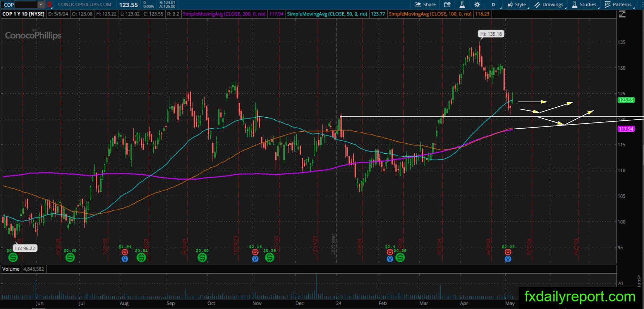Click the Feb label on the time axis
Viewport: 644px width, 309px height.
coord(382,303)
